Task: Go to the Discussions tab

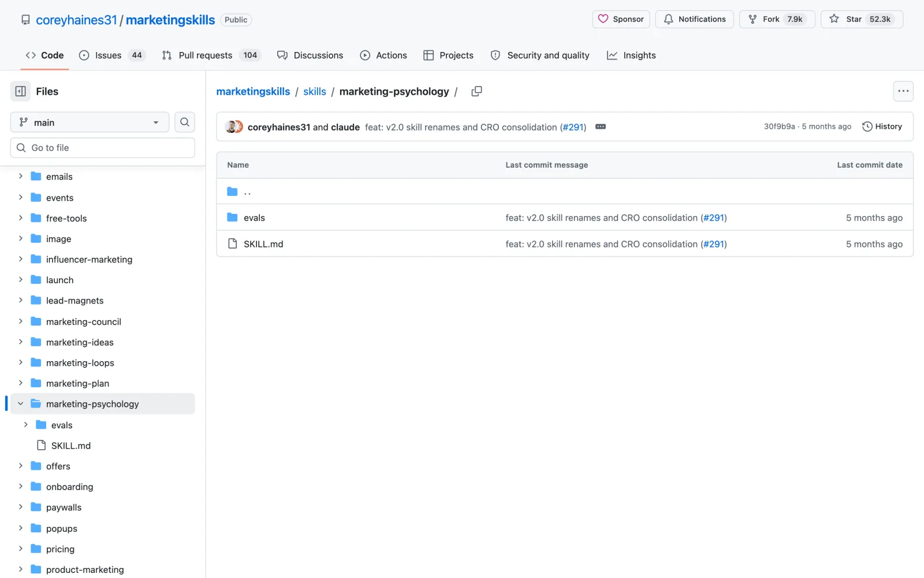Action: pyautogui.click(x=310, y=55)
